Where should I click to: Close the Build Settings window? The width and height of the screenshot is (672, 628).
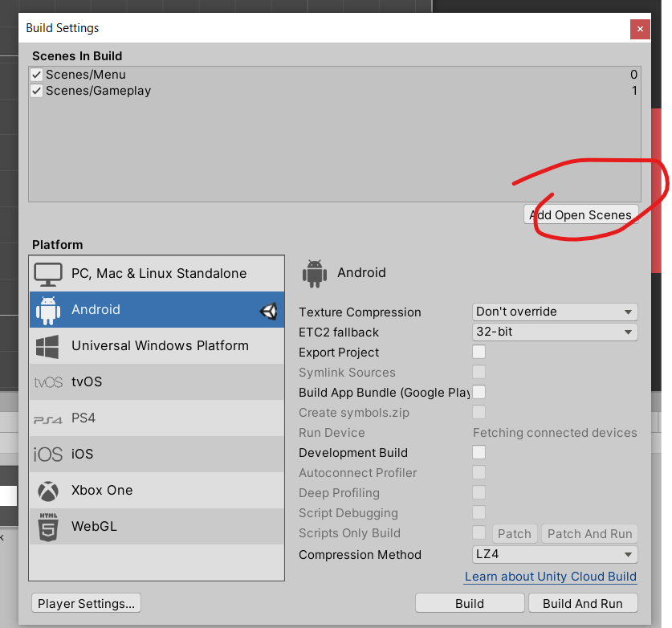click(x=640, y=29)
